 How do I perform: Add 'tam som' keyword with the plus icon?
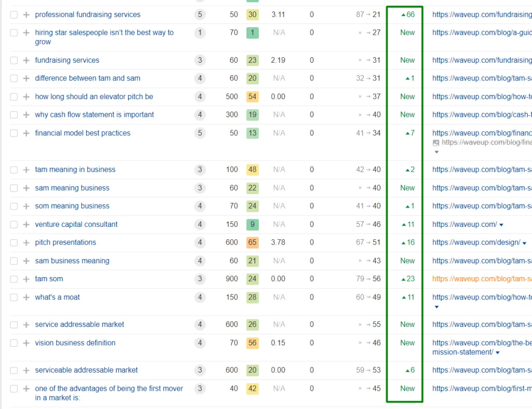[26, 279]
